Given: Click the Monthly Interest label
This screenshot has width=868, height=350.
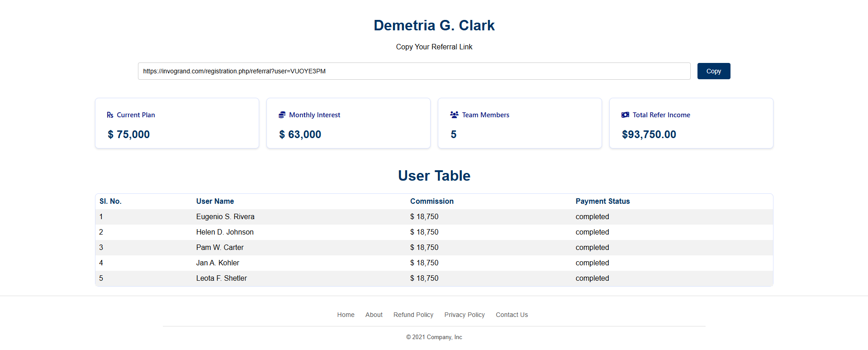Looking at the screenshot, I should [x=315, y=115].
